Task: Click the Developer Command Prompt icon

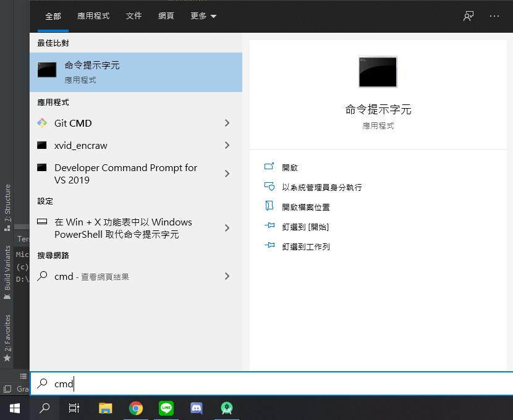Action: point(42,167)
